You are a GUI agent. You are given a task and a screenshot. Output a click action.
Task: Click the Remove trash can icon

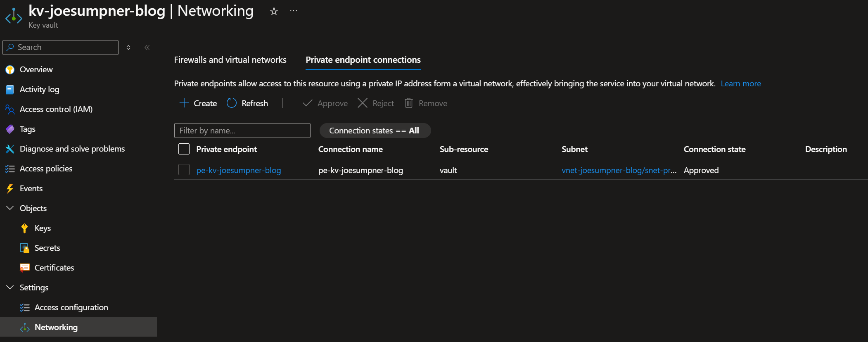tap(409, 103)
